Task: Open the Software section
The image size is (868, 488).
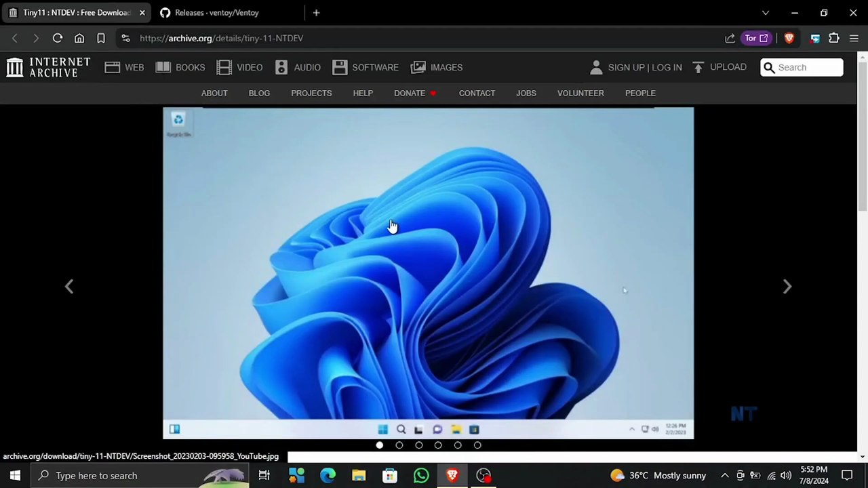Action: pyautogui.click(x=366, y=67)
